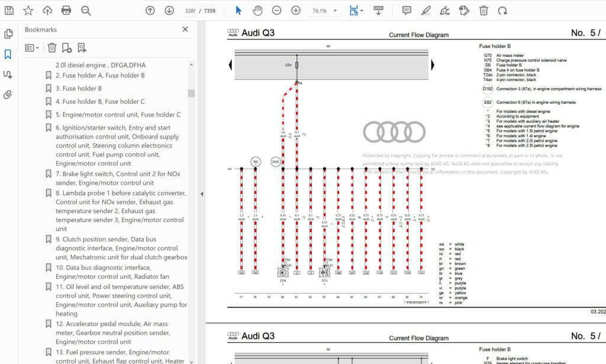
Task: Open the Attachments paperclip panel
Action: point(8,95)
